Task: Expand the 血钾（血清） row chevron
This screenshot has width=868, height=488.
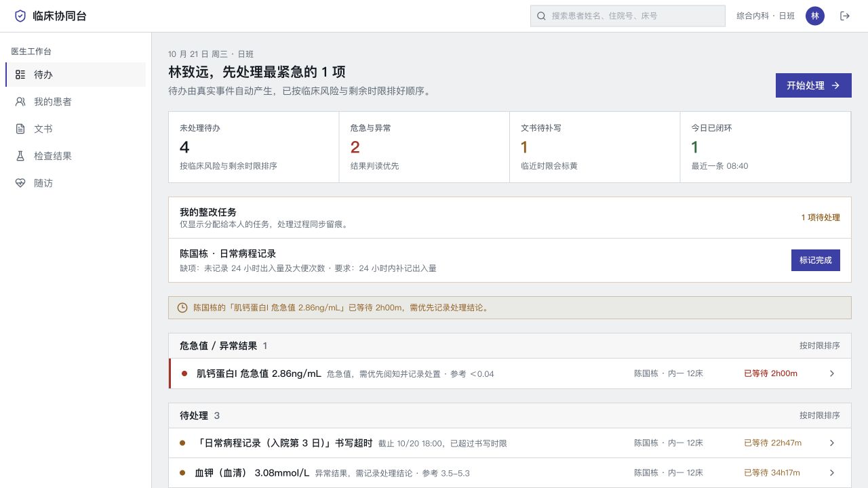Action: point(832,473)
